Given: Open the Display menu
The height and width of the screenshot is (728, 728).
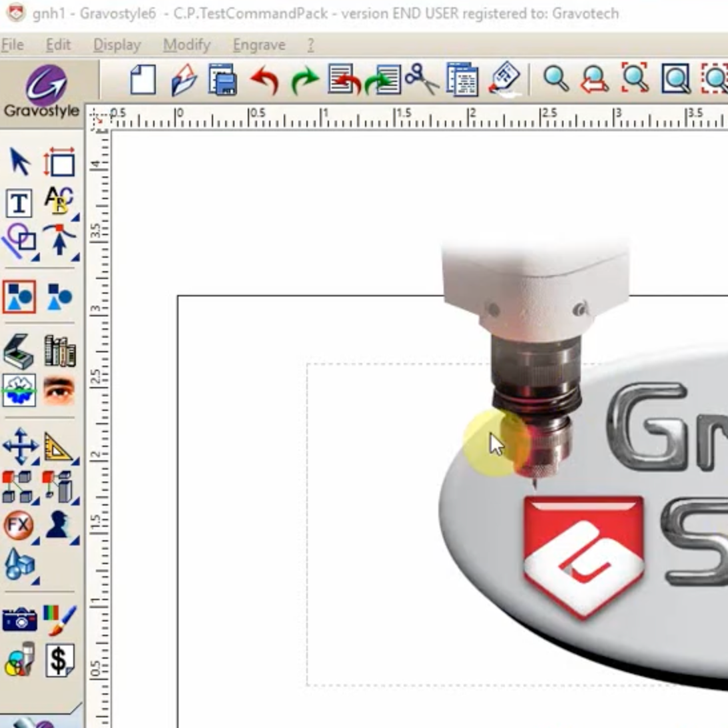Looking at the screenshot, I should click(117, 45).
